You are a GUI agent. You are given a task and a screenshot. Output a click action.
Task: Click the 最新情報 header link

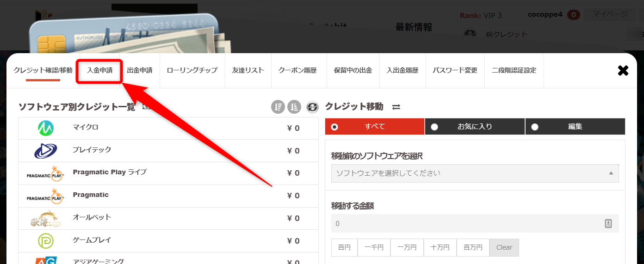414,27
